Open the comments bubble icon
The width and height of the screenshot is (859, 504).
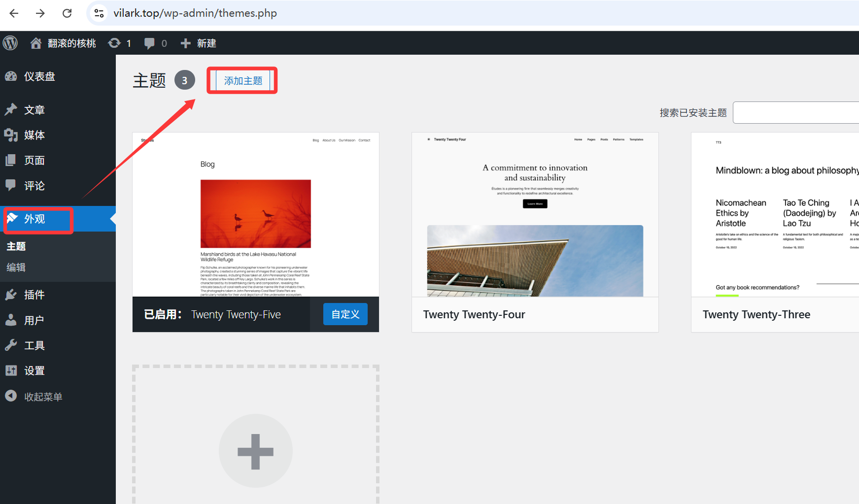[149, 43]
